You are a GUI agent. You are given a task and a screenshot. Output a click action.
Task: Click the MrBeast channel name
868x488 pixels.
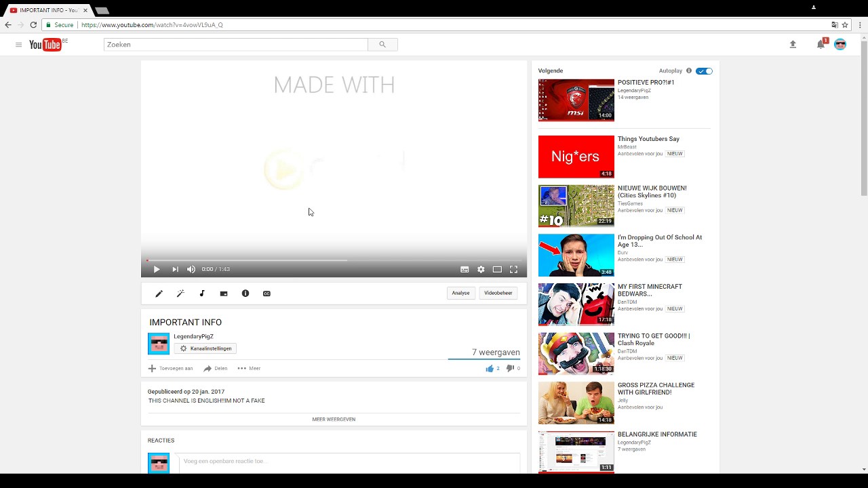point(627,147)
